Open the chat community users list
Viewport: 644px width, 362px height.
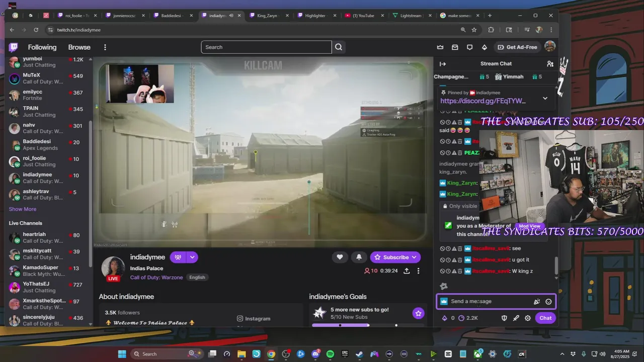(550, 64)
